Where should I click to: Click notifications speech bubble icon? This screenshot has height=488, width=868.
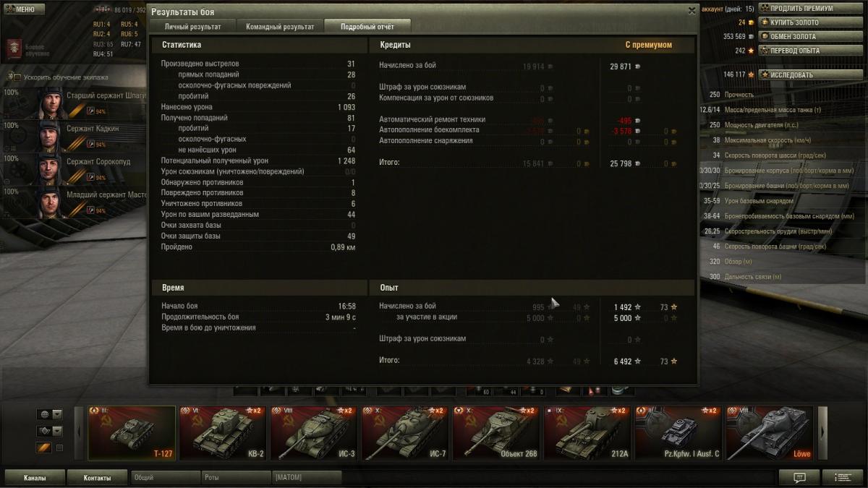(x=799, y=477)
